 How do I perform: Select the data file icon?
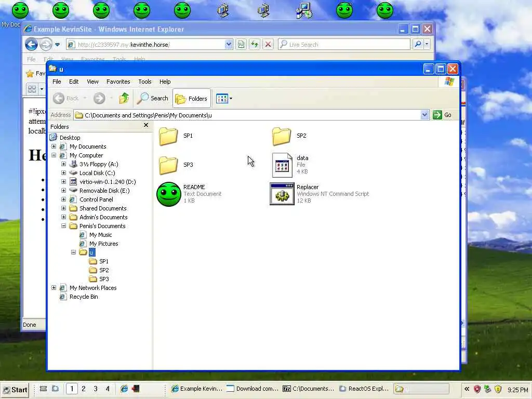282,165
